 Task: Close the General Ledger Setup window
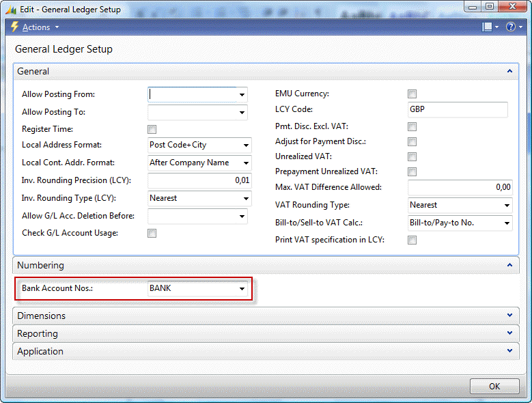[x=513, y=6]
